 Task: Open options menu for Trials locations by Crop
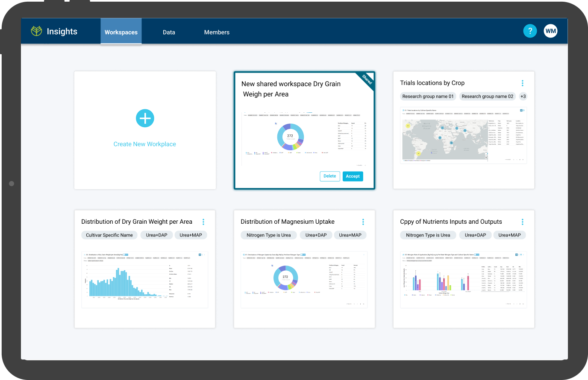coord(522,83)
